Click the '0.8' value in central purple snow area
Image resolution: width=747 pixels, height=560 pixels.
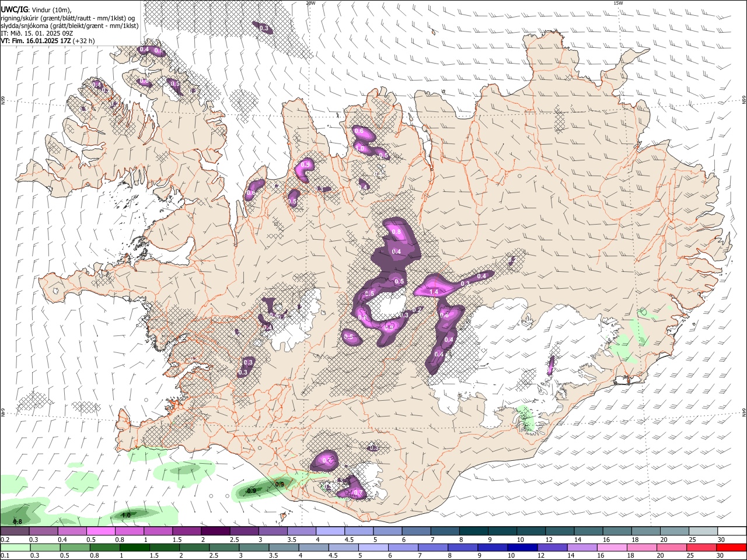coord(397,232)
